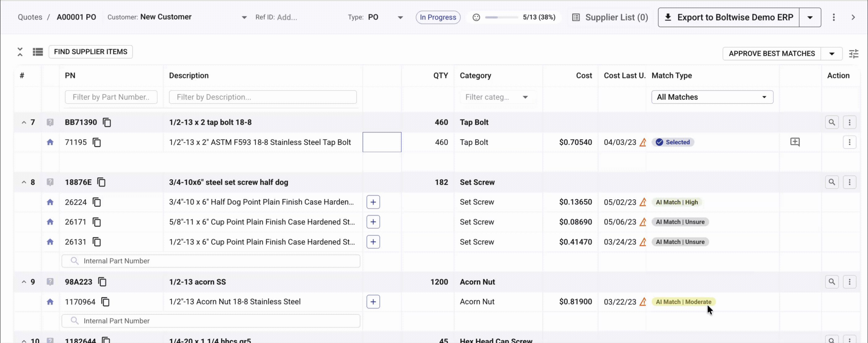This screenshot has width=868, height=343.
Task: Open Supplier List (0) tab
Action: [x=610, y=17]
